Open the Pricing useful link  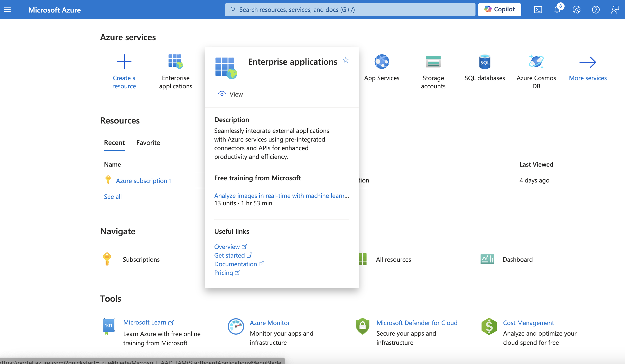[227, 273]
